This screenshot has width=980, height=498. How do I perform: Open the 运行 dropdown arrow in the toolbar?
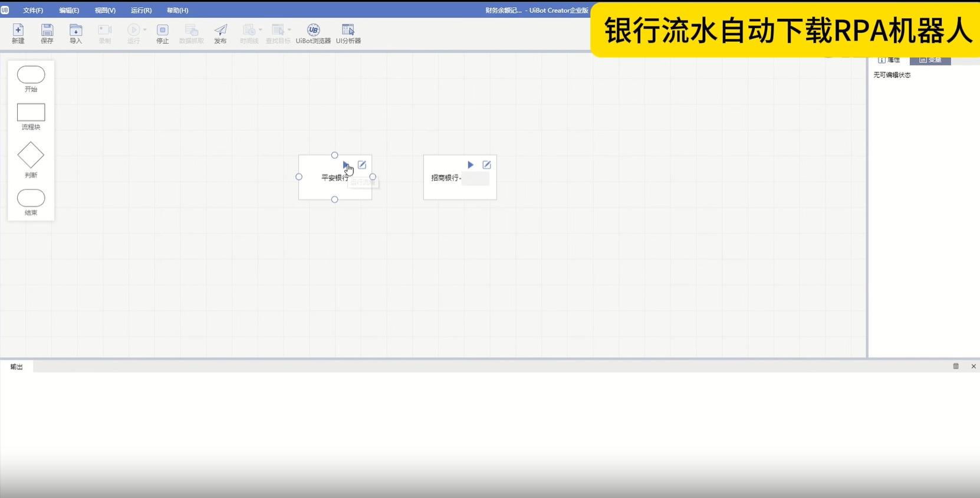tap(145, 30)
